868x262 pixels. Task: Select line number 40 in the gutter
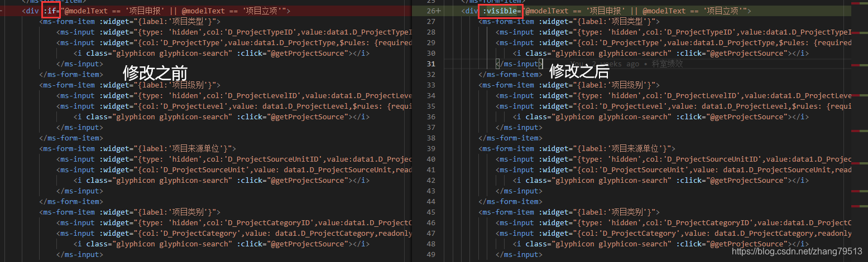pyautogui.click(x=430, y=159)
